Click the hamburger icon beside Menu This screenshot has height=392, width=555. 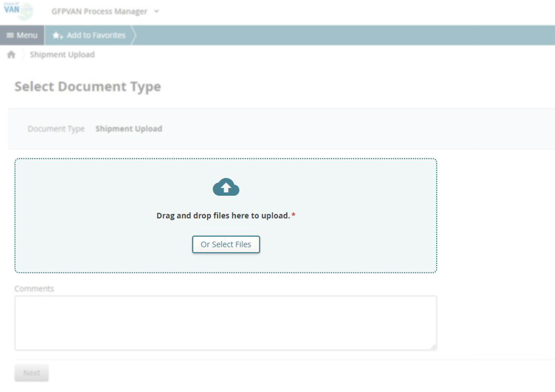point(10,35)
